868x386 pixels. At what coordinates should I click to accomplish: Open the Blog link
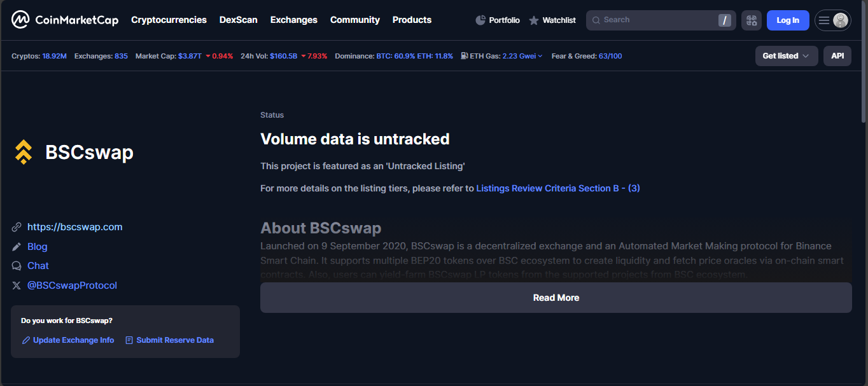38,247
